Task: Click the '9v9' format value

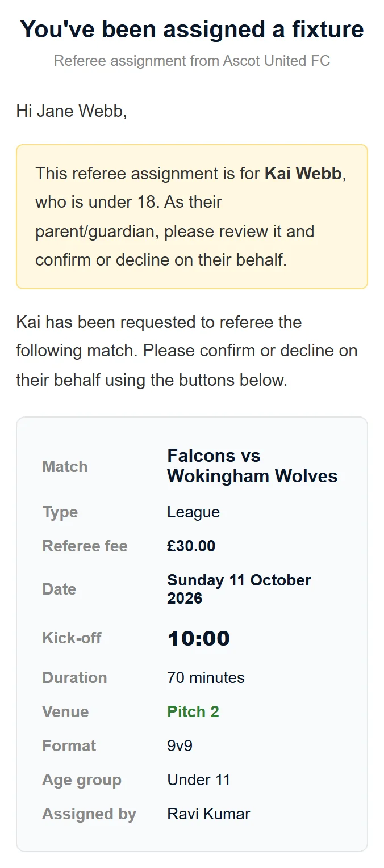Action: [x=180, y=746]
